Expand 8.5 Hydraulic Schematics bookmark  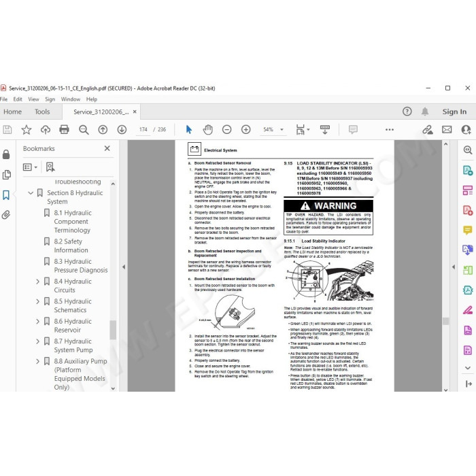[37, 301]
